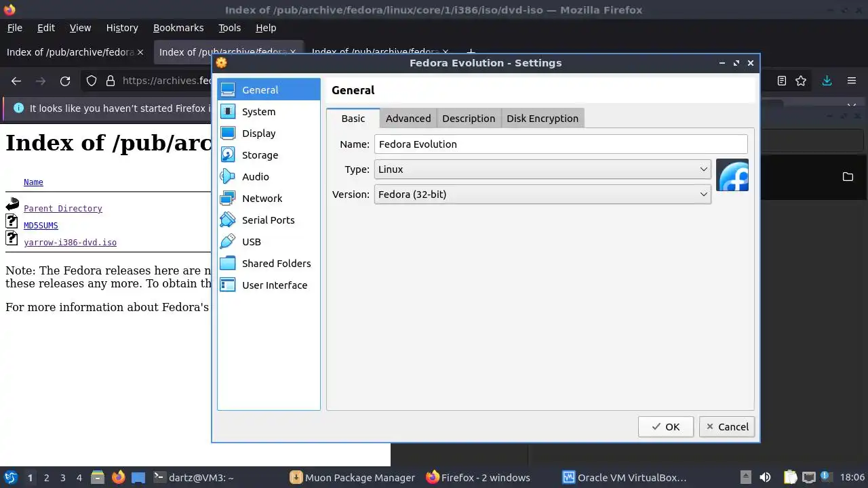Switch to the Disk Encryption tab
Screen dimensions: 868x488
pos(542,118)
